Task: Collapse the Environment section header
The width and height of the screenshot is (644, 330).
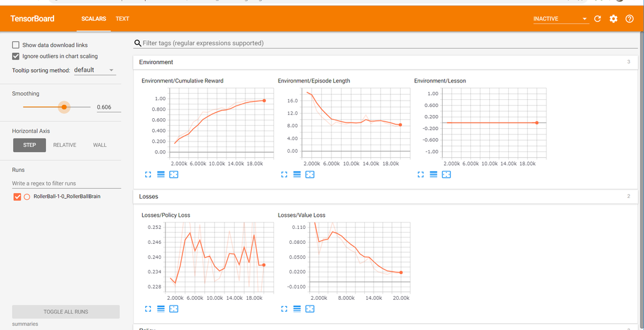Action: click(386, 62)
